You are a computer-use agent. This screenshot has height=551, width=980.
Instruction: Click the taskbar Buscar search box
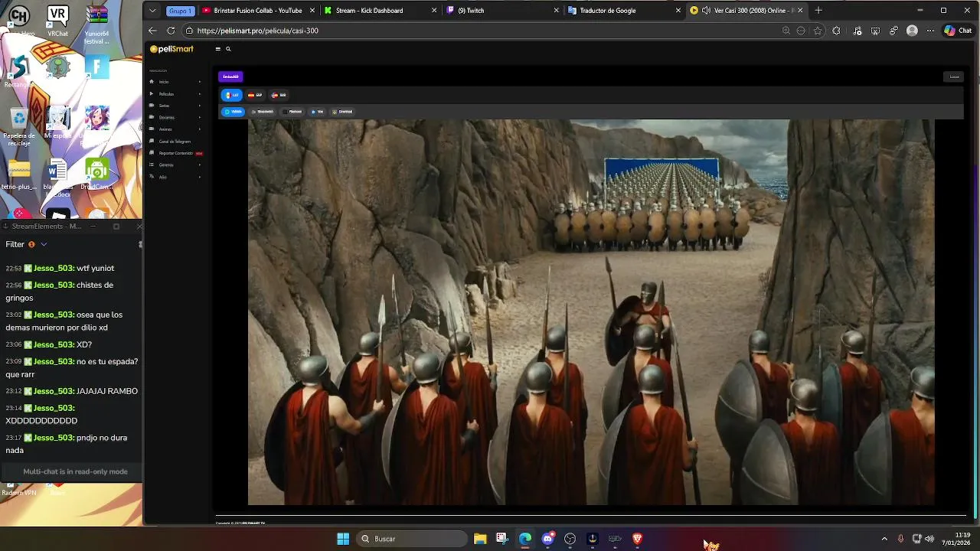412,539
